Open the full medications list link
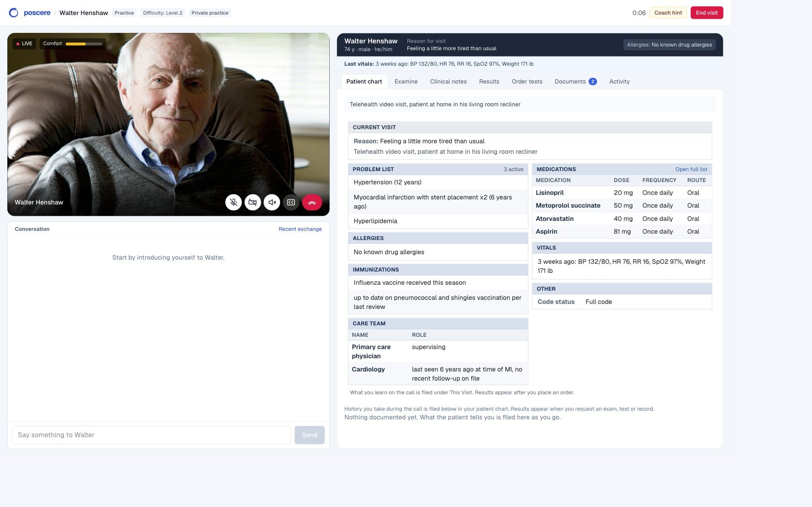 [691, 169]
